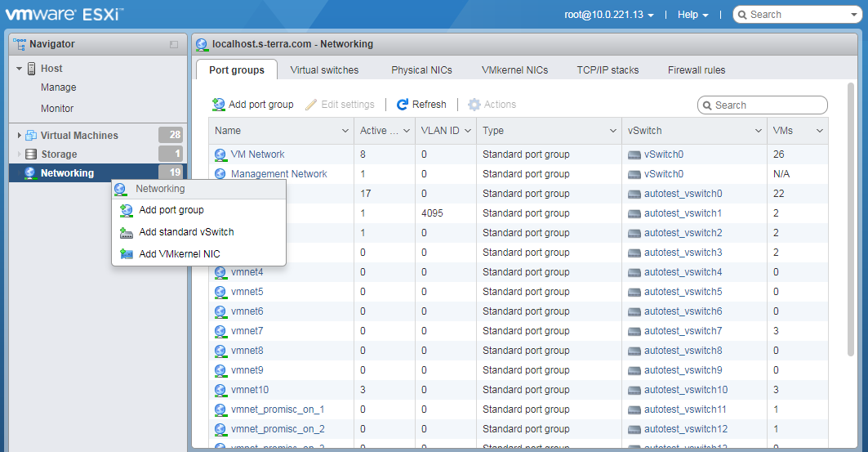This screenshot has width=868, height=452.
Task: Click the Actions gear icon
Action: click(x=474, y=104)
